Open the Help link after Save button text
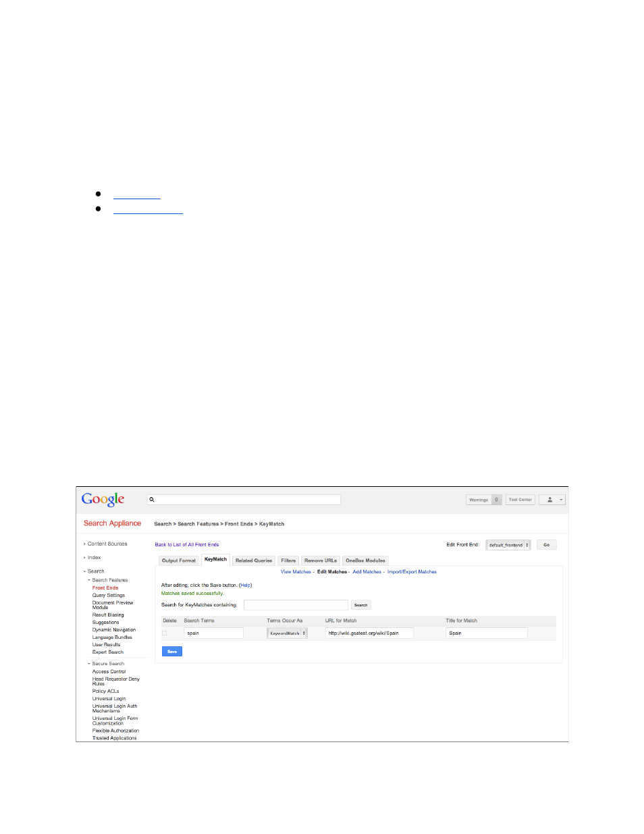The height and width of the screenshot is (834, 644). [x=246, y=585]
